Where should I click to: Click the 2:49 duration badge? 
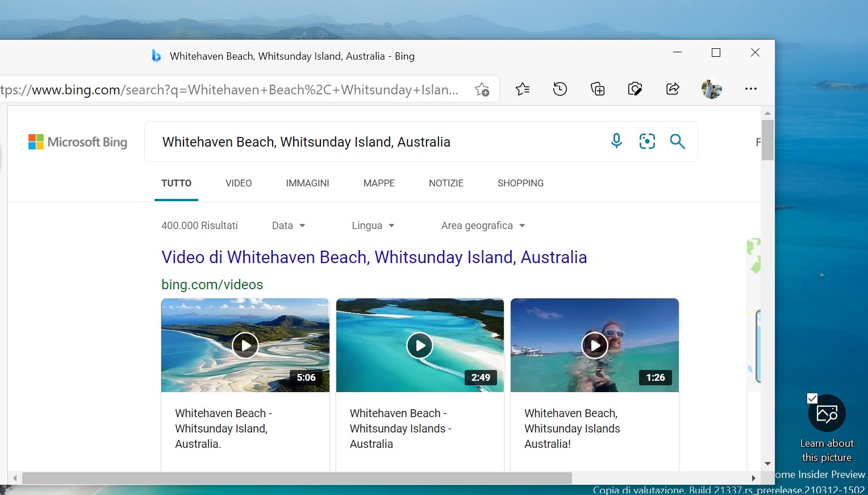click(x=481, y=377)
